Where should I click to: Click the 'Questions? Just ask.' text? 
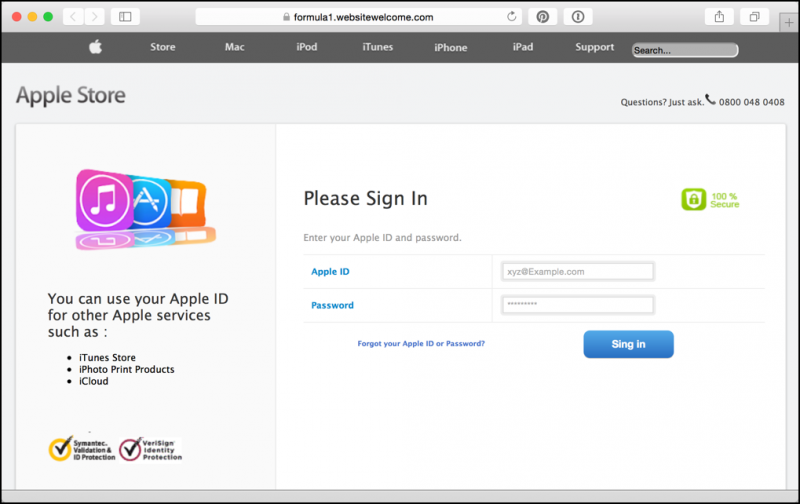[x=662, y=102]
